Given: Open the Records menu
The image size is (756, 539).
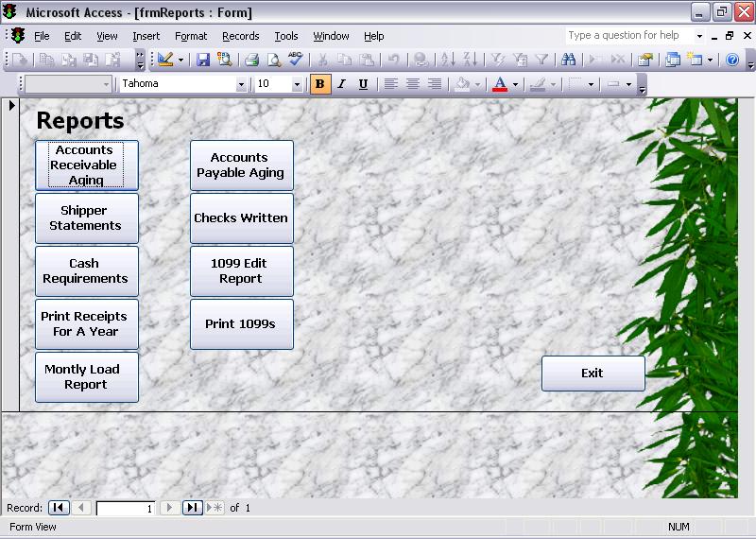Looking at the screenshot, I should pyautogui.click(x=240, y=36).
